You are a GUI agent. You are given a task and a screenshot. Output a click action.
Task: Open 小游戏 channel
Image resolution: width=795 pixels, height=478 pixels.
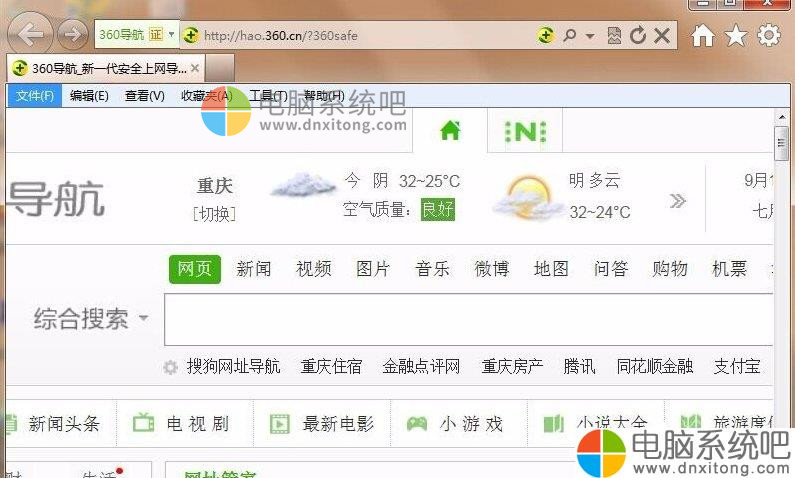(x=472, y=424)
